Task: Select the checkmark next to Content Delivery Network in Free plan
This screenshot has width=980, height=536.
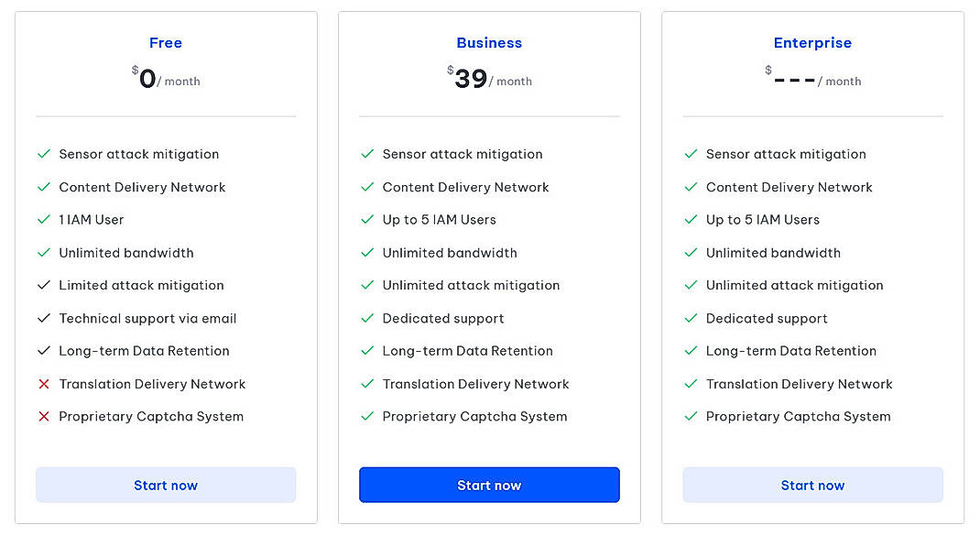Action: (44, 187)
